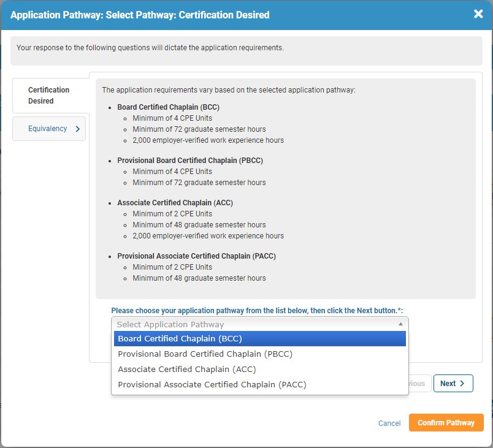Click the bold PACC heading in requirements list
493x448 pixels.
click(x=196, y=256)
